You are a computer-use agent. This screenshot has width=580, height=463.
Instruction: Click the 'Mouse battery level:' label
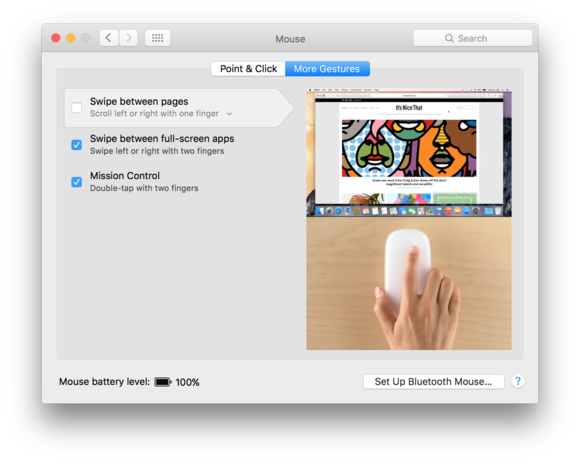click(x=104, y=382)
